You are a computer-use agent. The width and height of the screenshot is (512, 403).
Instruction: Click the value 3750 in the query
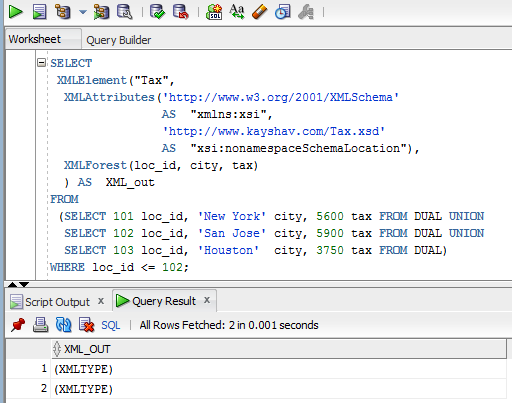pyautogui.click(x=330, y=250)
